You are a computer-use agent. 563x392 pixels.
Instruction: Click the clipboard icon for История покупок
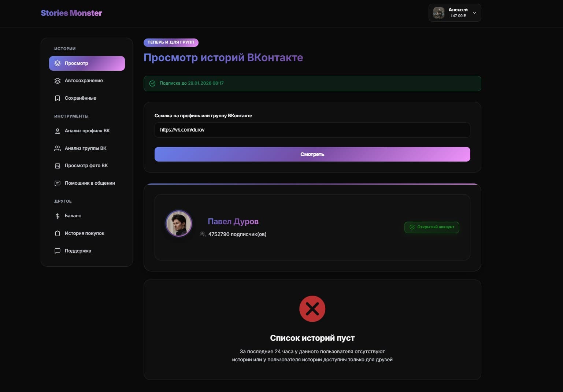(x=58, y=233)
